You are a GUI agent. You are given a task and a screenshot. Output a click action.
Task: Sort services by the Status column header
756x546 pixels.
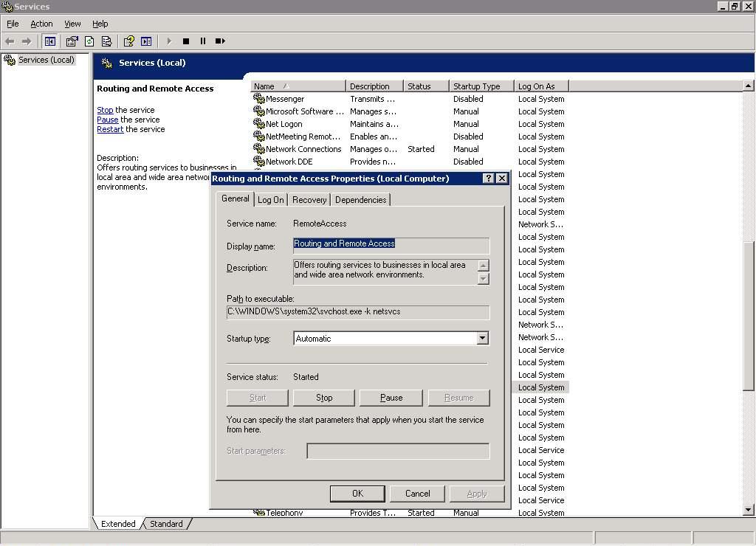coord(425,86)
